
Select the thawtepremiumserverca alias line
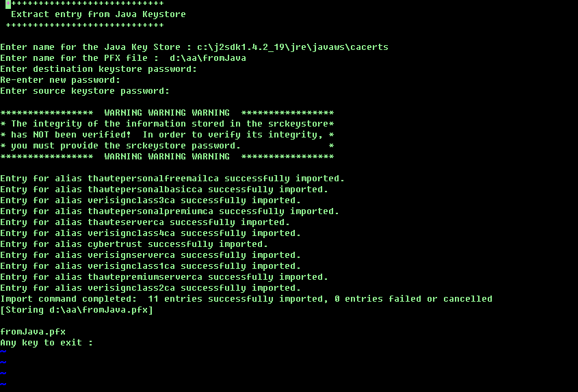(x=164, y=277)
